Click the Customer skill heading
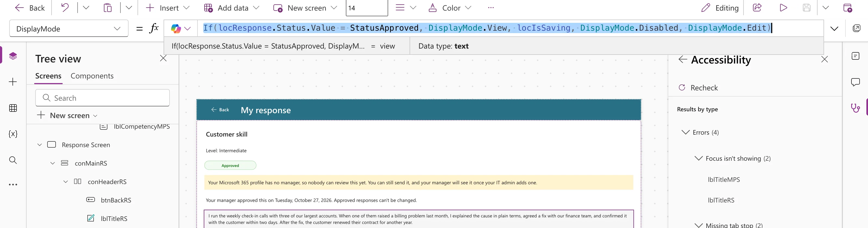Viewport: 868px width, 228px height. (226, 134)
